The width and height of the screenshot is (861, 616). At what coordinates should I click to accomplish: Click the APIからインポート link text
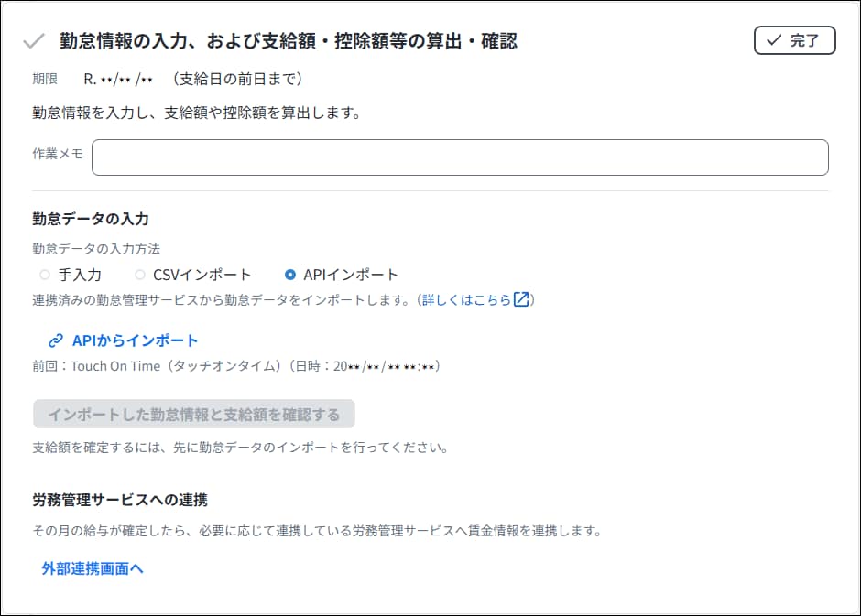pos(135,340)
